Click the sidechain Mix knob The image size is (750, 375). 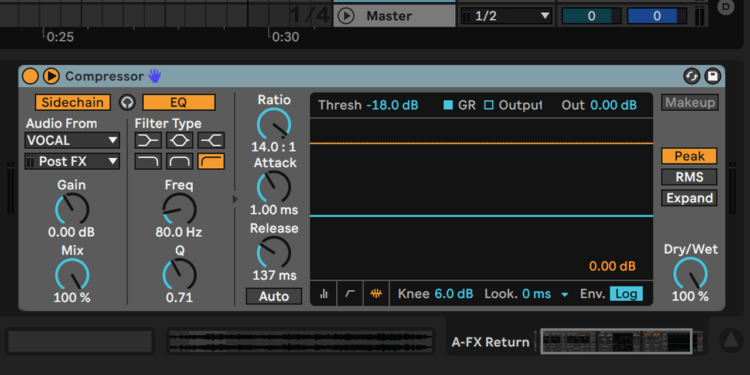(x=72, y=275)
